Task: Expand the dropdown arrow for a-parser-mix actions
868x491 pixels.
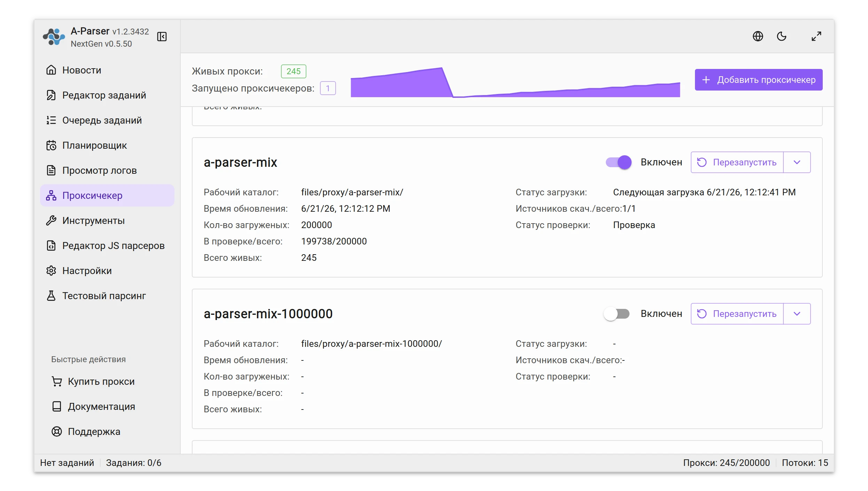Action: pos(797,162)
